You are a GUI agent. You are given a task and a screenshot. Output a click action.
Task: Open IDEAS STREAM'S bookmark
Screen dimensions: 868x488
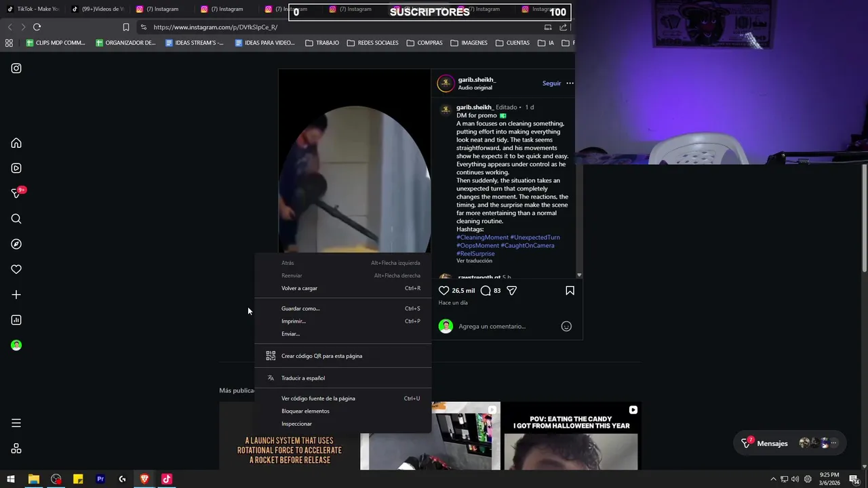195,43
